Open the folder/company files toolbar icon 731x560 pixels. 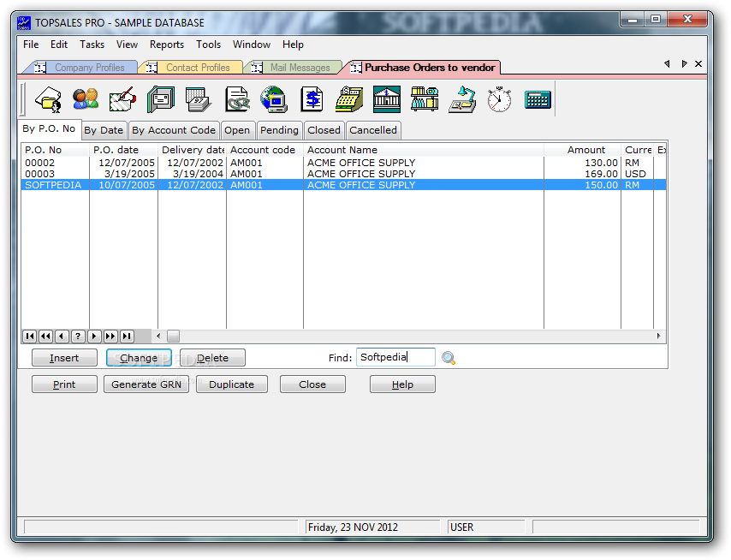pos(49,99)
